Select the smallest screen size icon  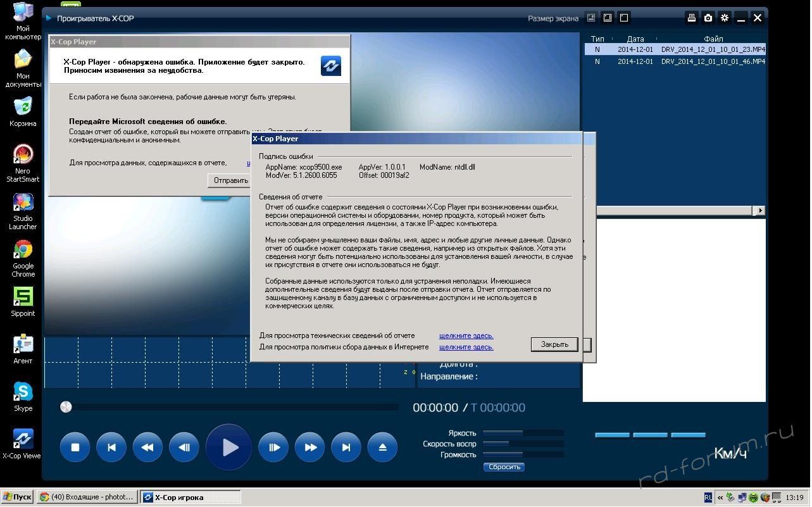tap(590, 18)
